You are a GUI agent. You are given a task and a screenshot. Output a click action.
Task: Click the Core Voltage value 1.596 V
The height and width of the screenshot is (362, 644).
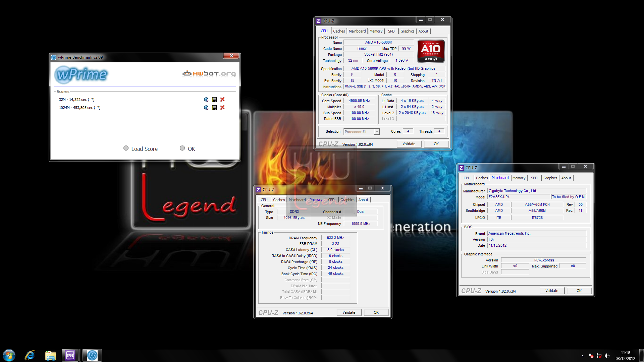pos(401,61)
